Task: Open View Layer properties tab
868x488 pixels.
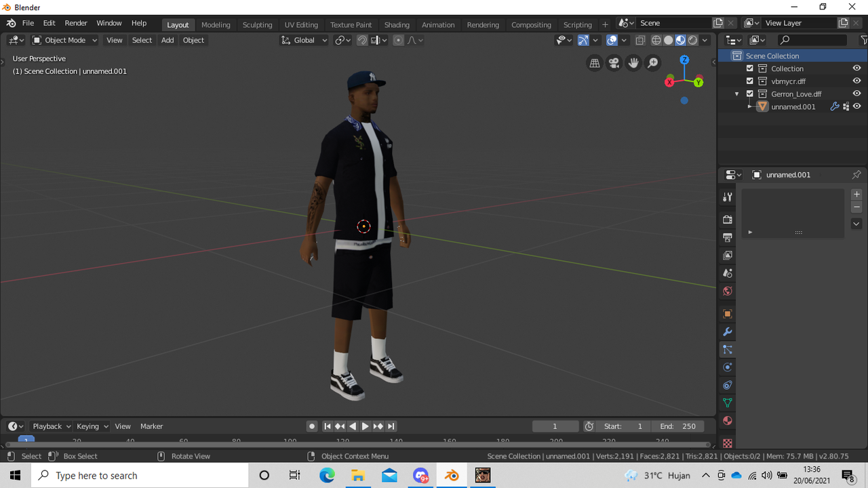Action: [728, 256]
